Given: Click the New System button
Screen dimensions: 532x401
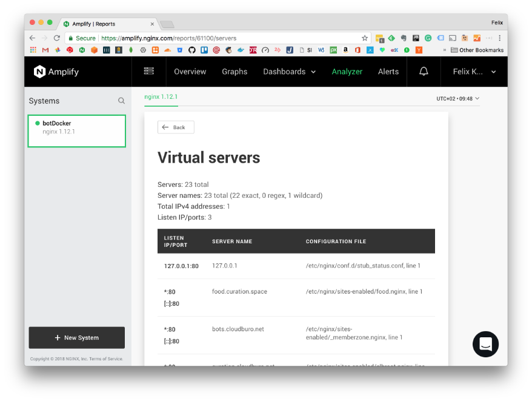Looking at the screenshot, I should [76, 337].
